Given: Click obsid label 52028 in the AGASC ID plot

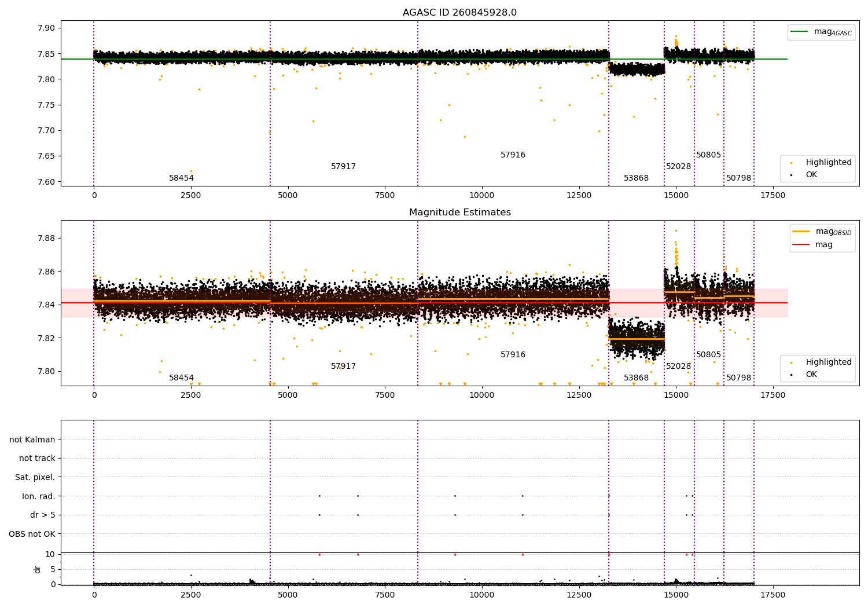Looking at the screenshot, I should point(678,166).
